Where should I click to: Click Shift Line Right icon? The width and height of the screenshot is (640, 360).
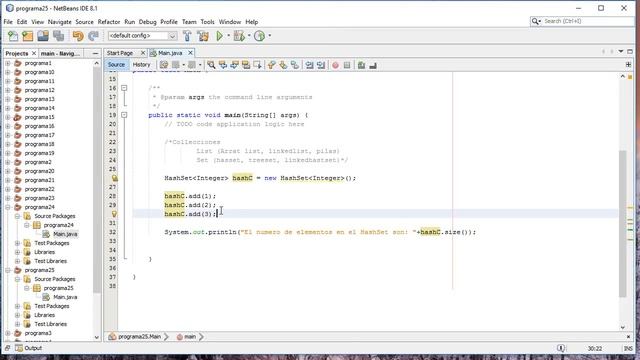pyautogui.click(x=321, y=65)
